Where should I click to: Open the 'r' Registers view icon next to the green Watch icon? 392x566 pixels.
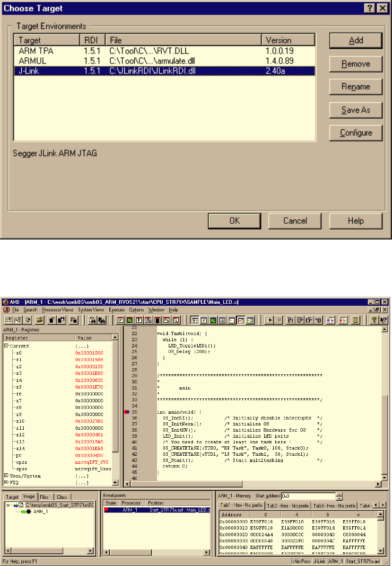coord(121,320)
